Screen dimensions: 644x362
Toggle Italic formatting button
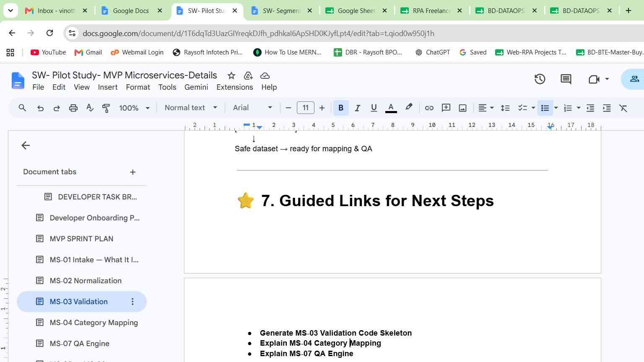pyautogui.click(x=357, y=108)
